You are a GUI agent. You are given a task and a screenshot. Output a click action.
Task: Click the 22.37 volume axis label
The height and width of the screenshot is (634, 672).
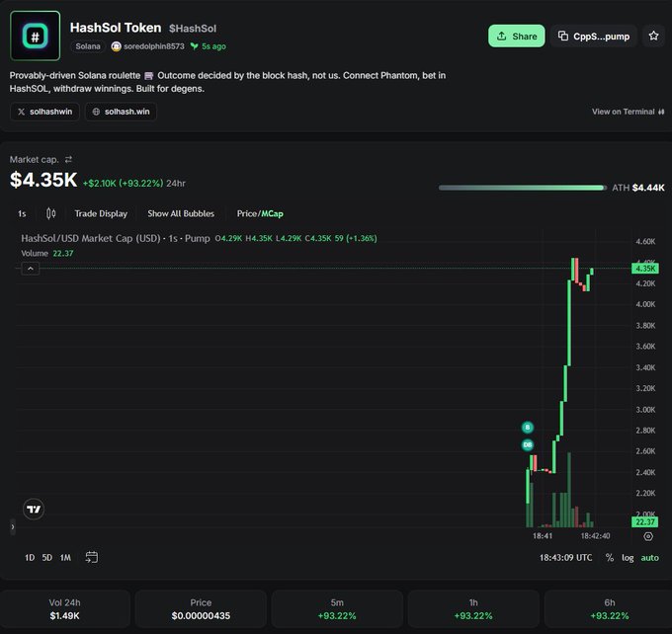coord(645,521)
